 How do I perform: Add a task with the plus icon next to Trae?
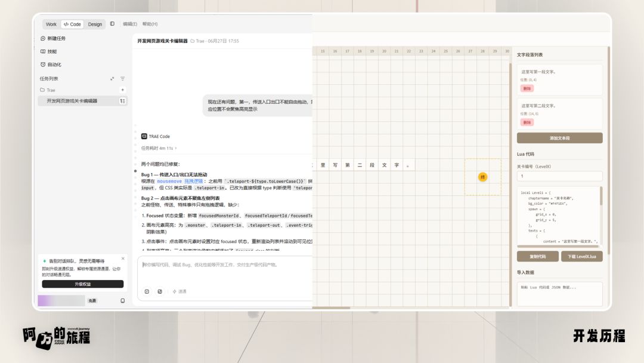coord(122,90)
